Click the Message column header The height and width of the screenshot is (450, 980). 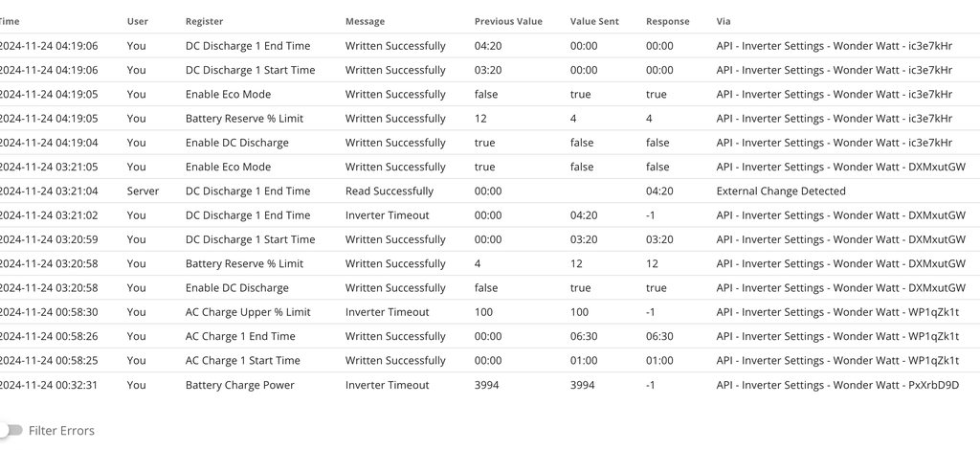365,21
